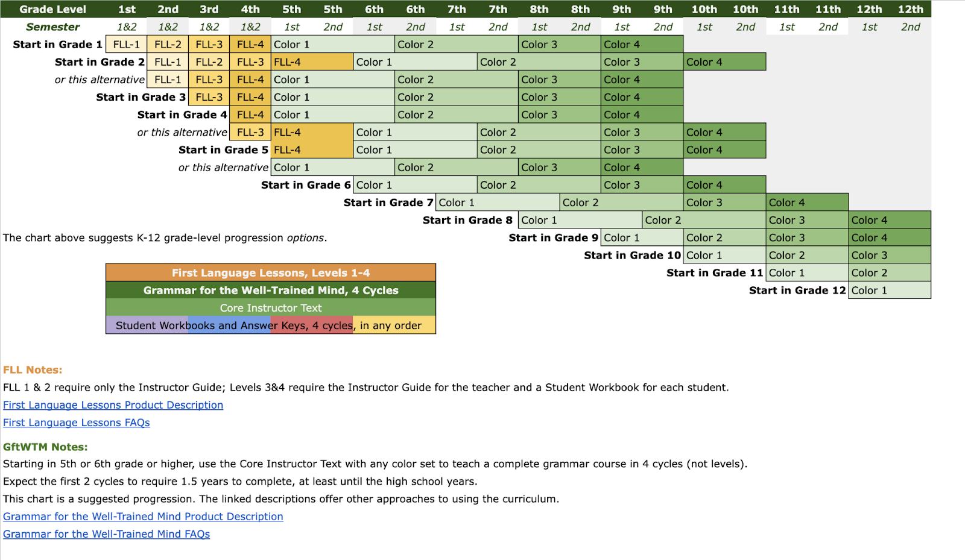This screenshot has width=965, height=560.
Task: Select the 'Start in Grade 7' row label
Action: 388,203
